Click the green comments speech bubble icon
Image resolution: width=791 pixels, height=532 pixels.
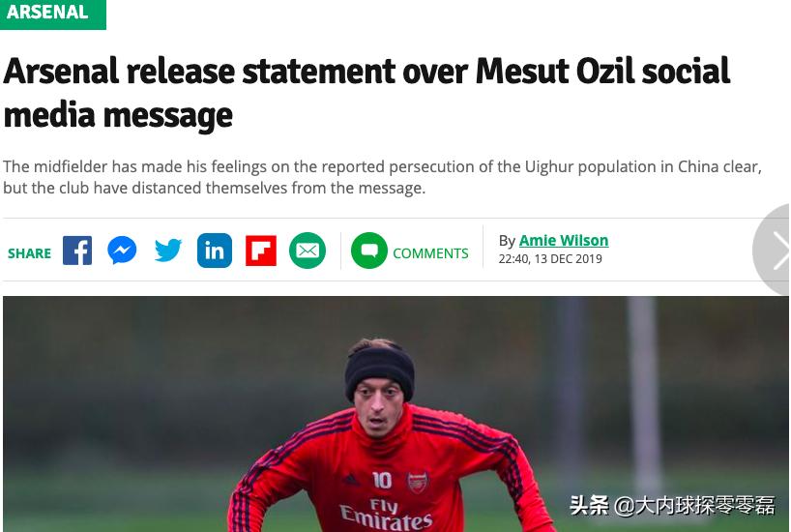(x=369, y=251)
